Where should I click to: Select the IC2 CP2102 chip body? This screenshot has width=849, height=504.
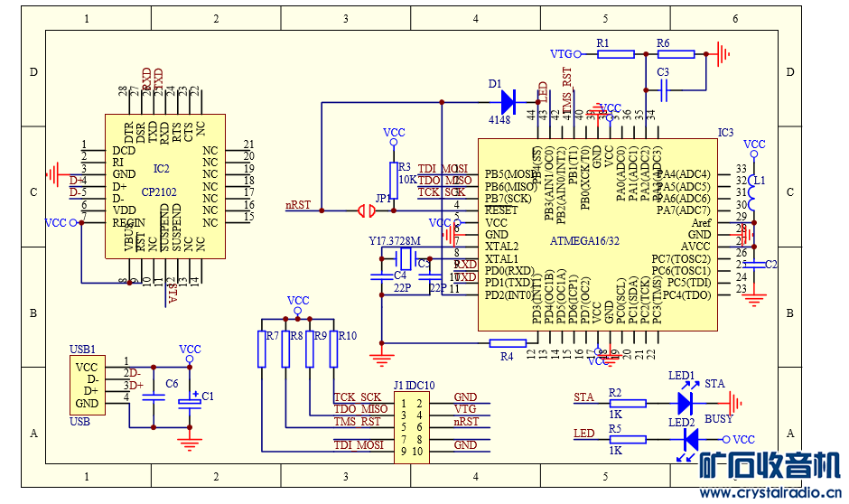pyautogui.click(x=165, y=186)
